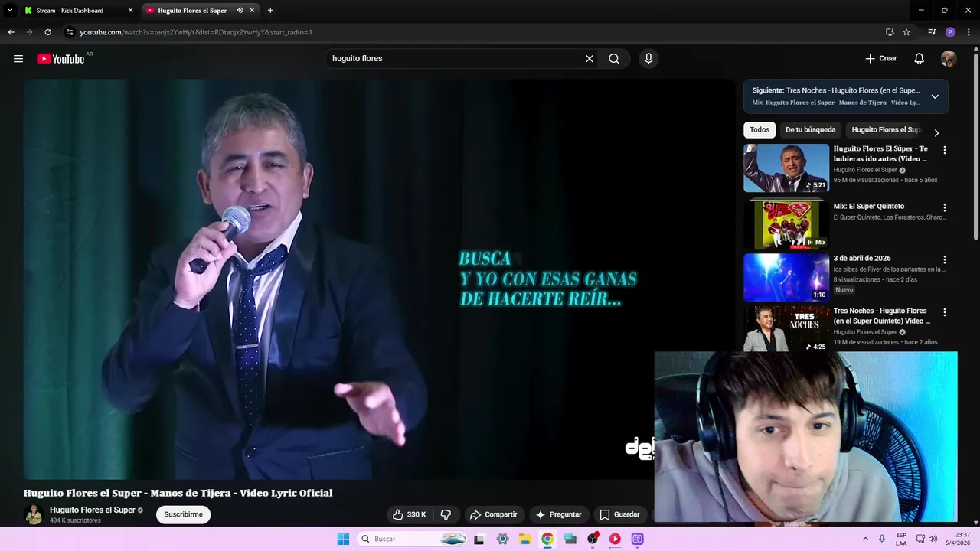This screenshot has width=980, height=551.
Task: Open OBS Studio in taskbar
Action: [x=593, y=539]
